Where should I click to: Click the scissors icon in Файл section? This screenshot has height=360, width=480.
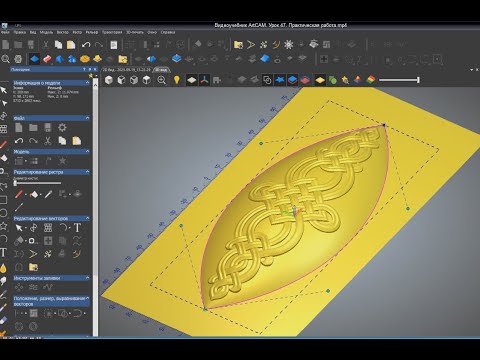tap(48, 141)
